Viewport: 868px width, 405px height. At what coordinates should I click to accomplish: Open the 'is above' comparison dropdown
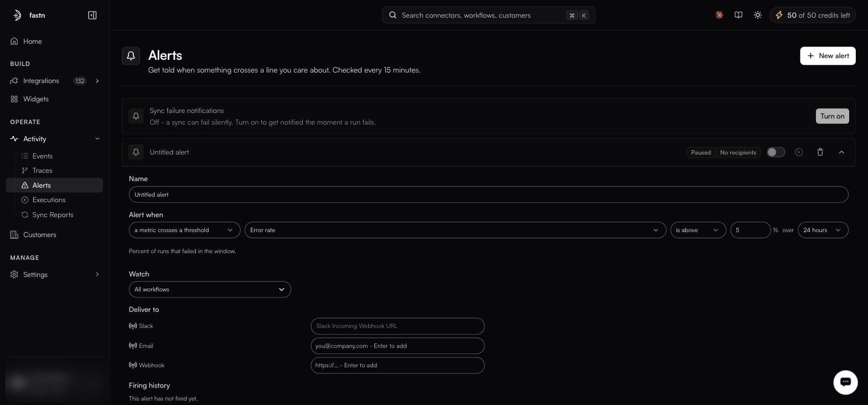pyautogui.click(x=698, y=230)
